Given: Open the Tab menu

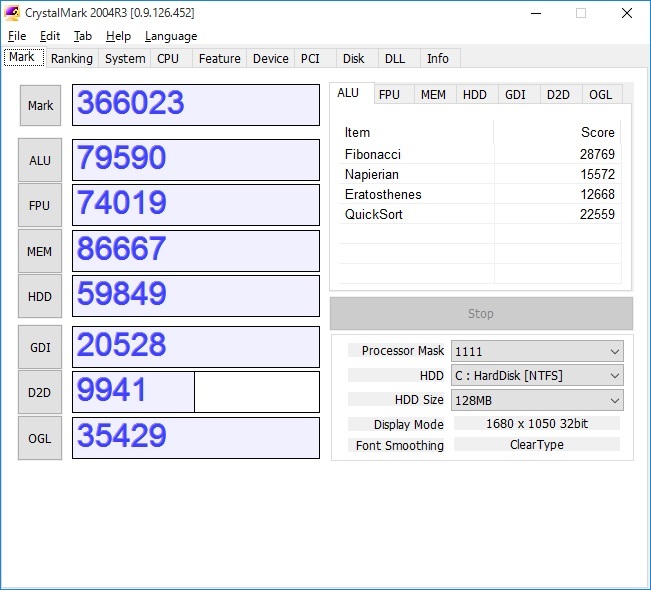Looking at the screenshot, I should (x=83, y=36).
